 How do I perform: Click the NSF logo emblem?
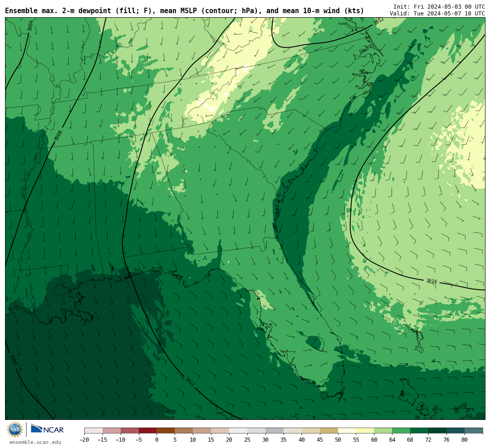[15, 429]
